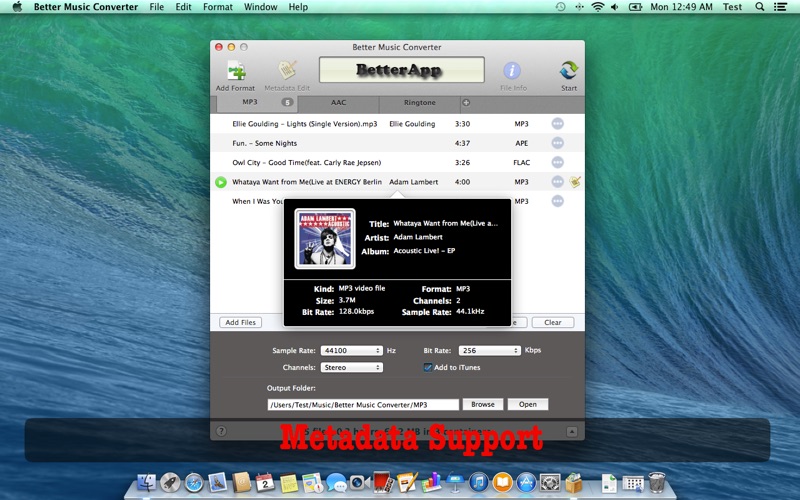Open the Window menu
800x500 pixels.
click(260, 7)
